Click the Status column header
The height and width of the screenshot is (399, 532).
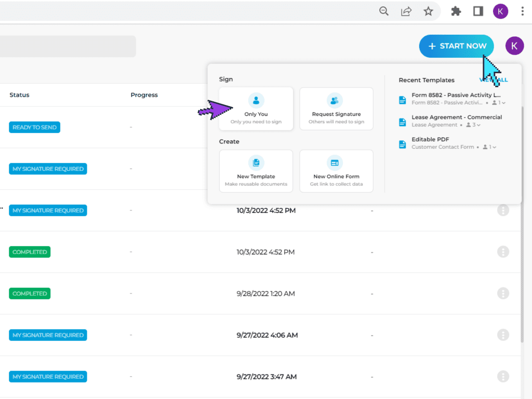[19, 95]
